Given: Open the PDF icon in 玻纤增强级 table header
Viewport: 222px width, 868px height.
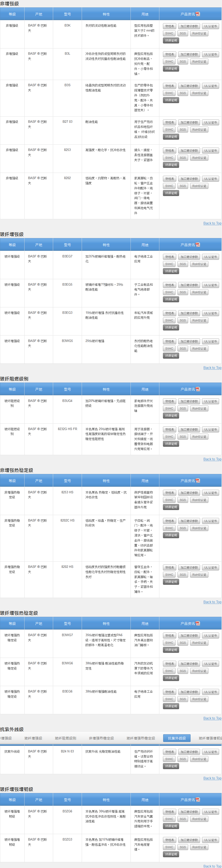Looking at the screenshot, I should point(198,245).
